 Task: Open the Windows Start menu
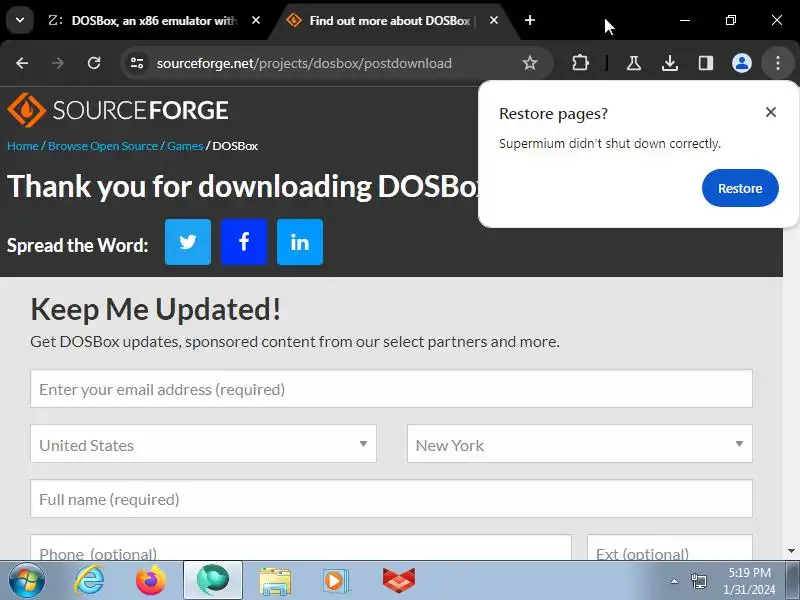coord(27,580)
